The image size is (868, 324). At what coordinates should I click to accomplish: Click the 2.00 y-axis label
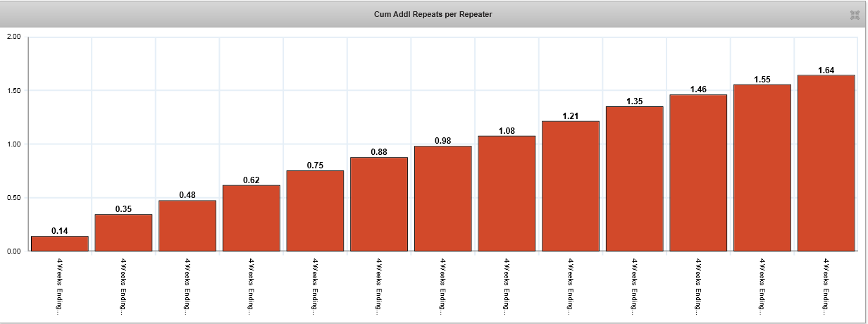point(13,37)
